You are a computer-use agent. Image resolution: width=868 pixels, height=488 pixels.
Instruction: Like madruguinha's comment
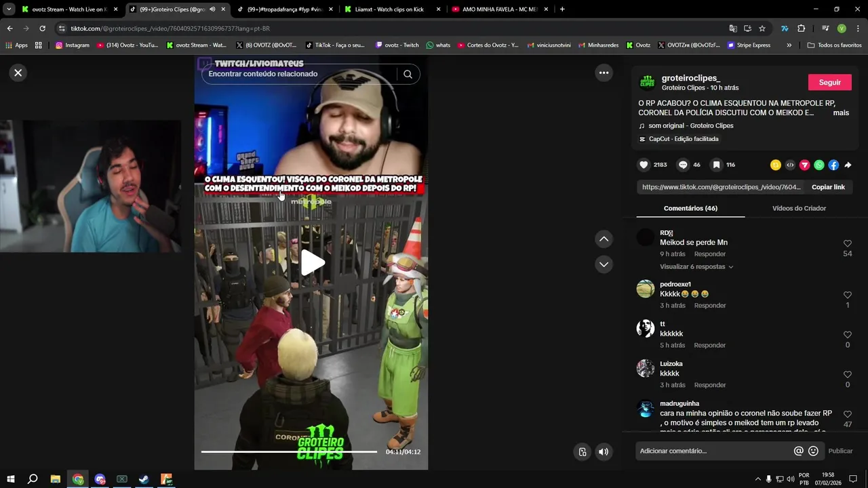[x=847, y=414]
